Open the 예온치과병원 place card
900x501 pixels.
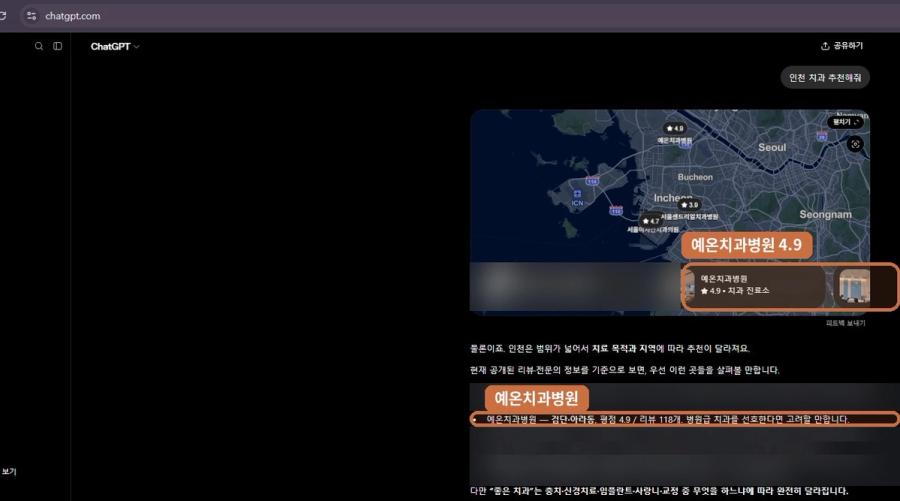click(x=753, y=286)
